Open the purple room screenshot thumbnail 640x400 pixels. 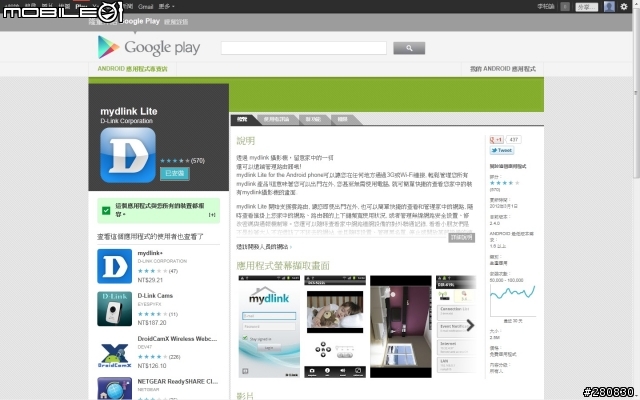click(x=400, y=327)
